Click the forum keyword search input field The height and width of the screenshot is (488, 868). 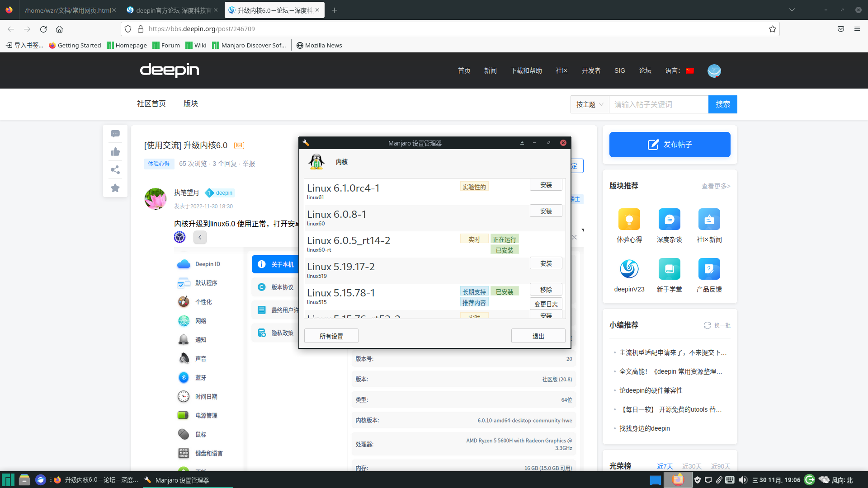[x=658, y=104]
